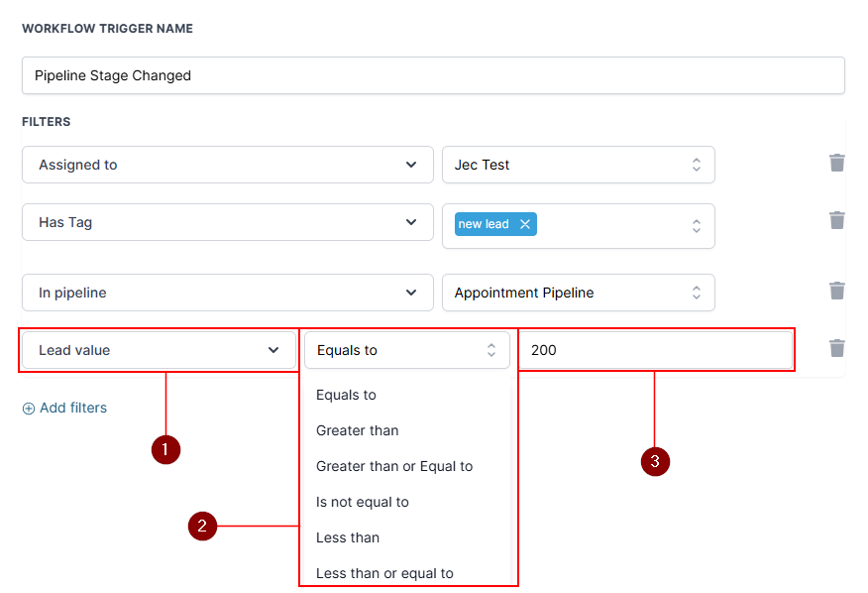This screenshot has height=593, width=868.
Task: Expand the Jec Test user selector
Action: (x=578, y=165)
